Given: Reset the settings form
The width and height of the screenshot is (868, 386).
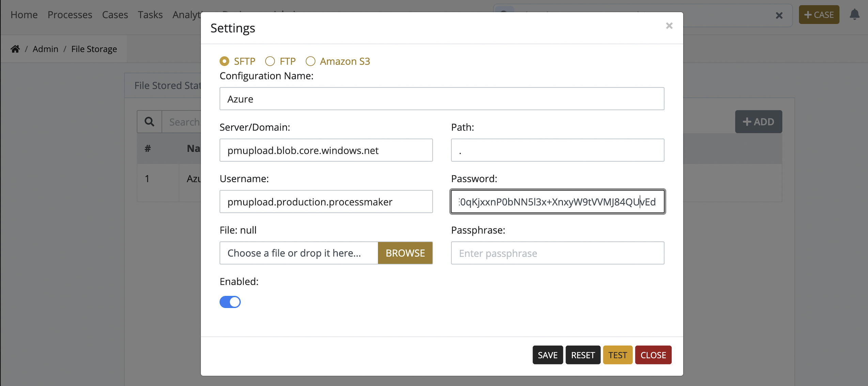Looking at the screenshot, I should click(583, 355).
